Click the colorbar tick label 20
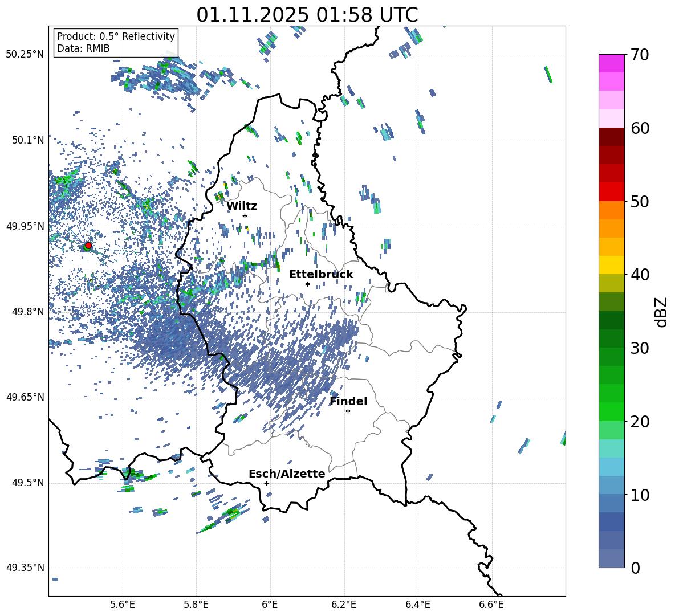 click(x=639, y=421)
